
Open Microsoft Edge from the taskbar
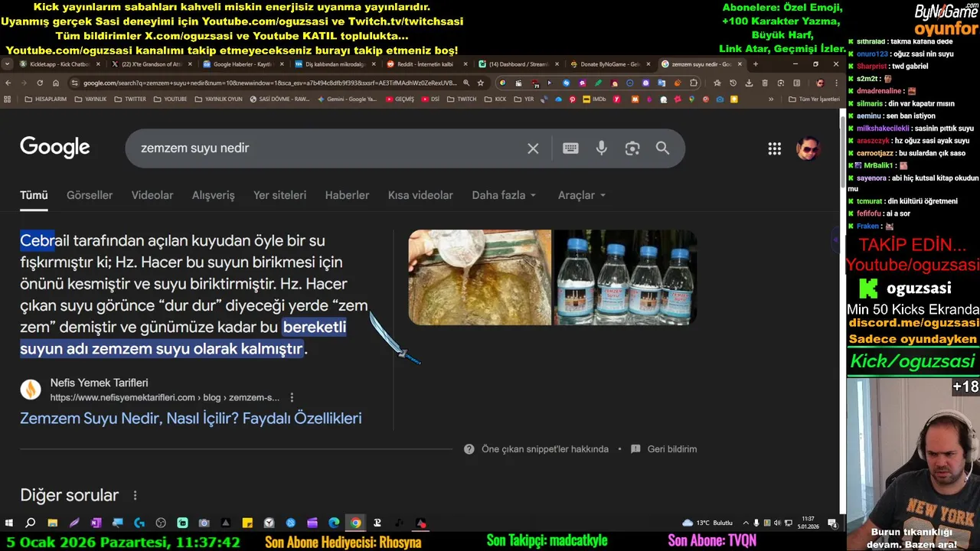point(334,523)
